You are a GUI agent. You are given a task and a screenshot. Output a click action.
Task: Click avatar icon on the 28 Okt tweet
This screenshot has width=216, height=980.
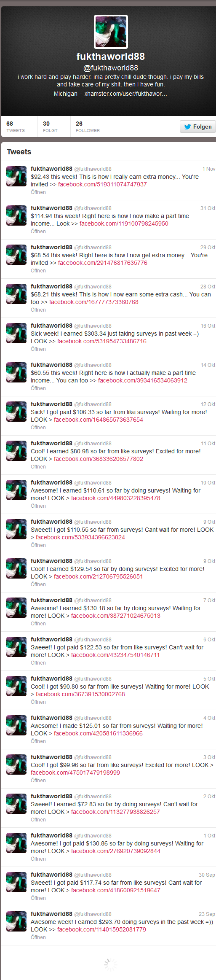point(16,294)
